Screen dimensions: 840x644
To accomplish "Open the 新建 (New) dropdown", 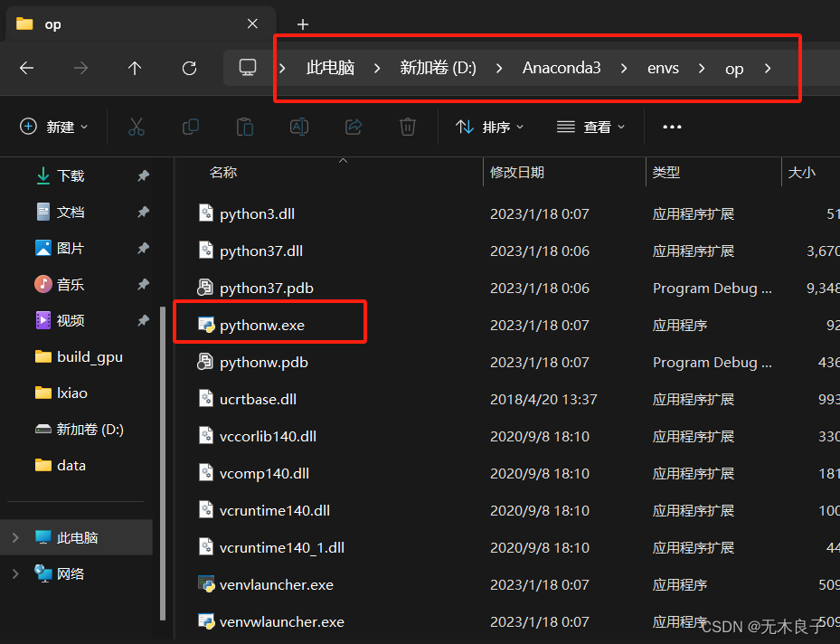I will [54, 127].
